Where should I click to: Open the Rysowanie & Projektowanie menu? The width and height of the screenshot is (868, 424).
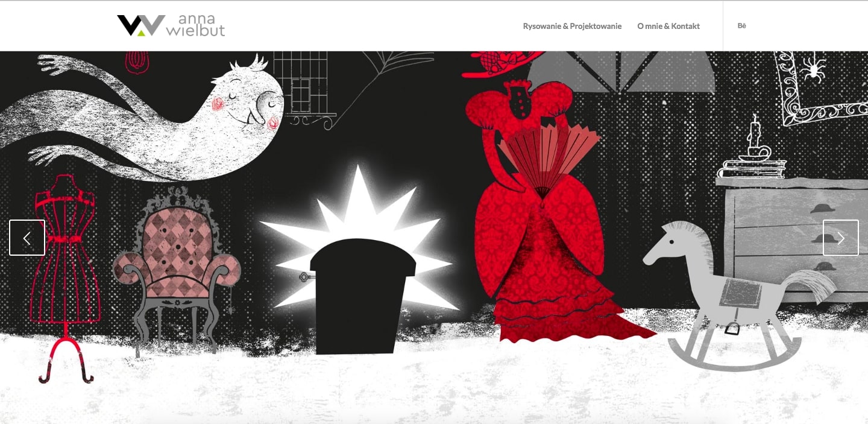point(572,26)
